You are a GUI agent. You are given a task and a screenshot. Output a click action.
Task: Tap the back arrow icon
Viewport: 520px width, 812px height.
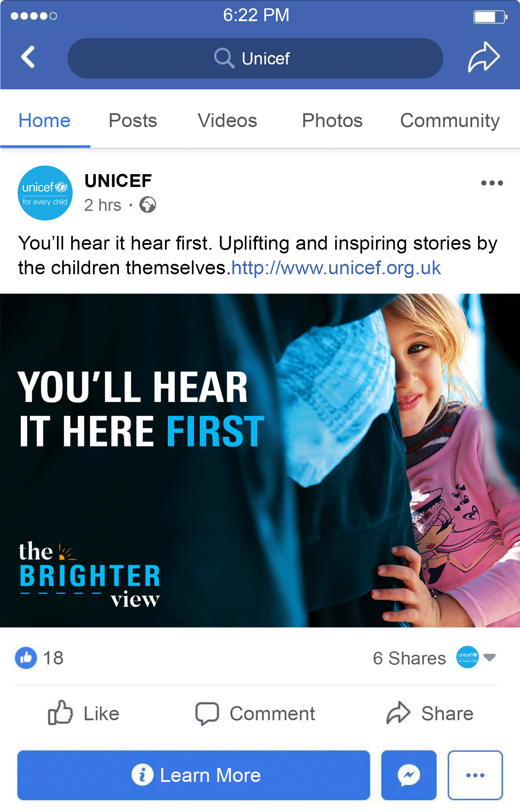pyautogui.click(x=28, y=57)
